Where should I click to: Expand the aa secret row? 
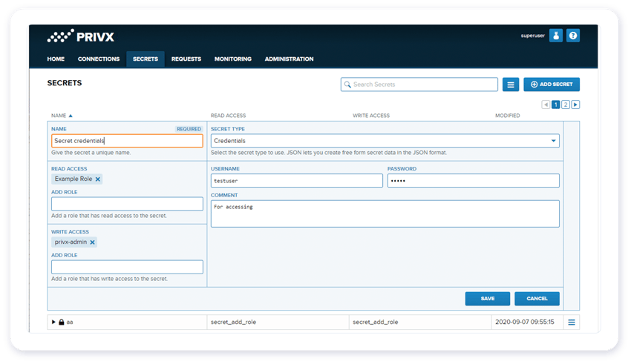[x=53, y=322]
